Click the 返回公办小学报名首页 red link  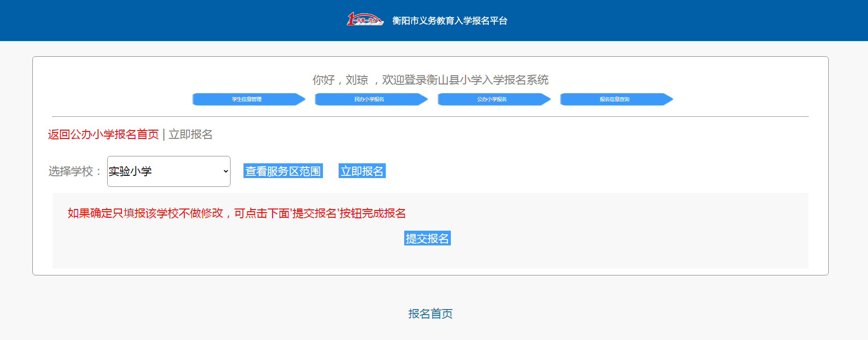[103, 134]
